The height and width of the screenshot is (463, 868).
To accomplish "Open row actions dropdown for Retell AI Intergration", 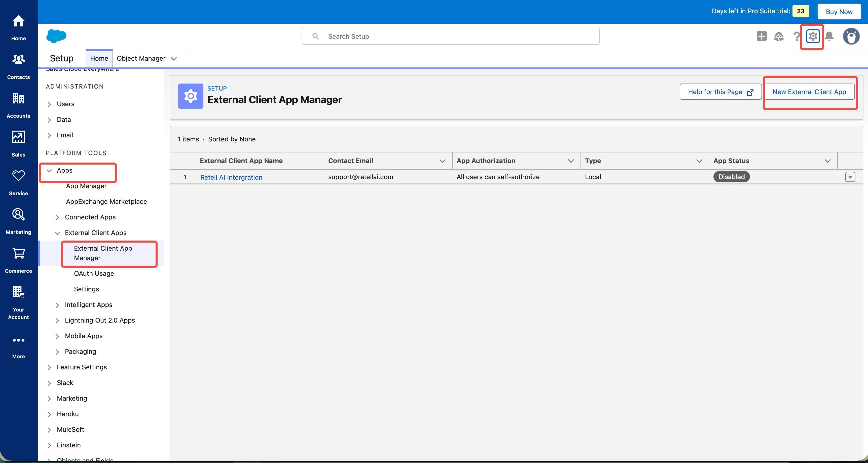I will (x=850, y=177).
